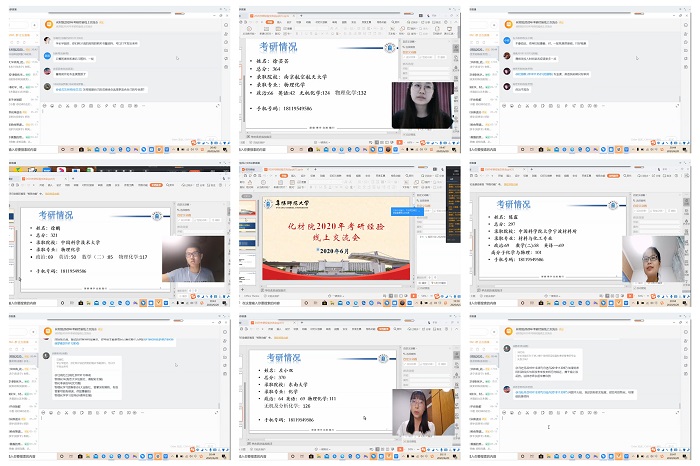Click the blue tooltip popup in center presentation window
The width and height of the screenshot is (700, 466).
point(407,212)
